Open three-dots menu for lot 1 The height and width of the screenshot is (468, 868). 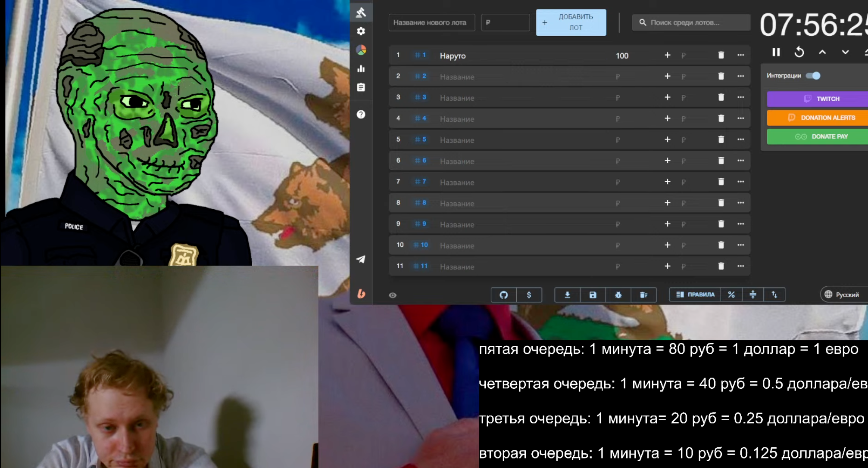coord(741,55)
